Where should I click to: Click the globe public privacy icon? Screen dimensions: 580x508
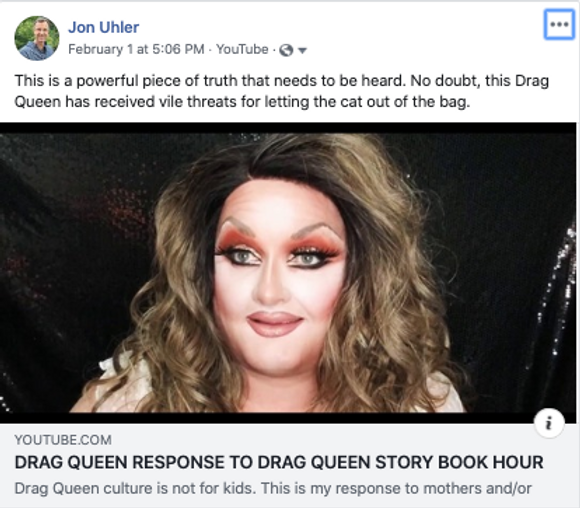coord(286,50)
